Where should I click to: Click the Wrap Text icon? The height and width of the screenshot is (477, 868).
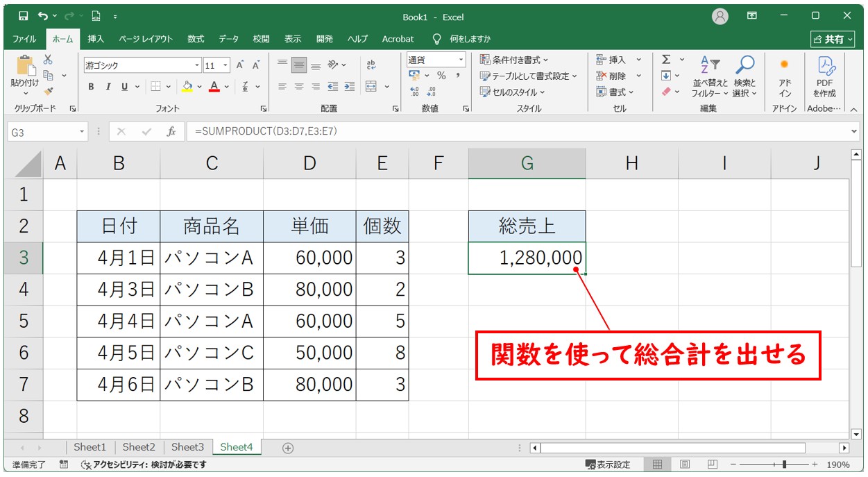[x=371, y=65]
